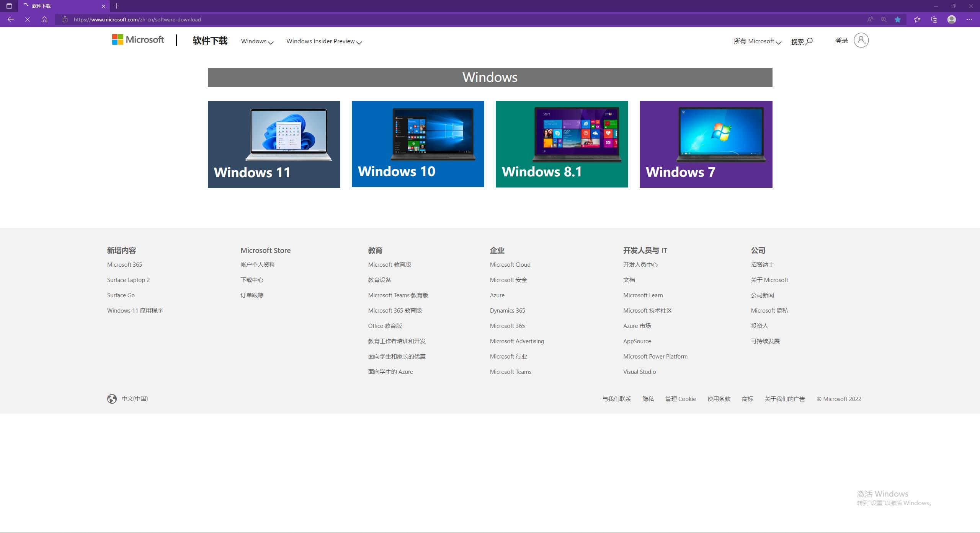The width and height of the screenshot is (980, 533).
Task: Click the globe language icon
Action: [x=112, y=399]
